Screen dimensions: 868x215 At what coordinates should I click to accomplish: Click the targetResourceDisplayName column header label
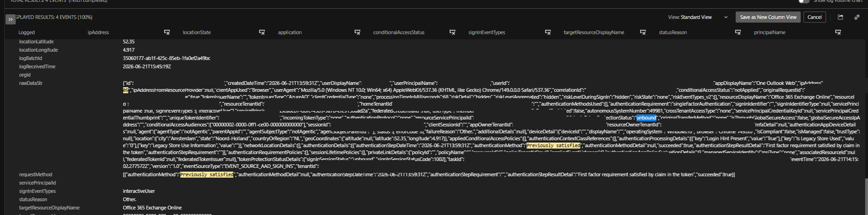pos(594,32)
